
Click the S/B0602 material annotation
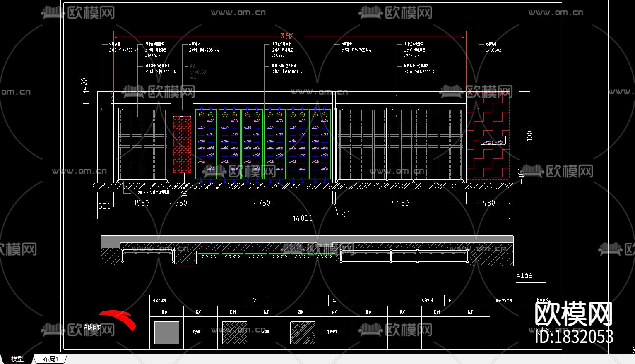[x=493, y=50]
